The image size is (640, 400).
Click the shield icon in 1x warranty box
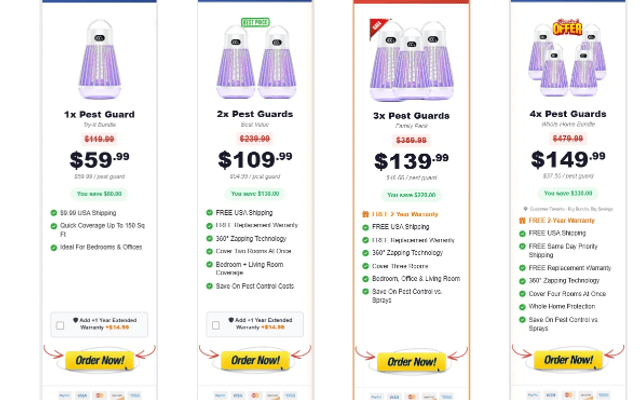(77, 319)
